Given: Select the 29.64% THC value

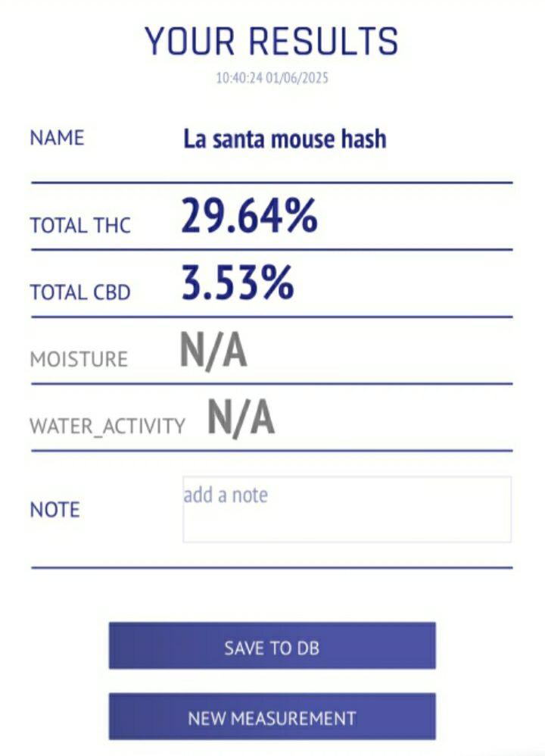Looking at the screenshot, I should pos(249,216).
